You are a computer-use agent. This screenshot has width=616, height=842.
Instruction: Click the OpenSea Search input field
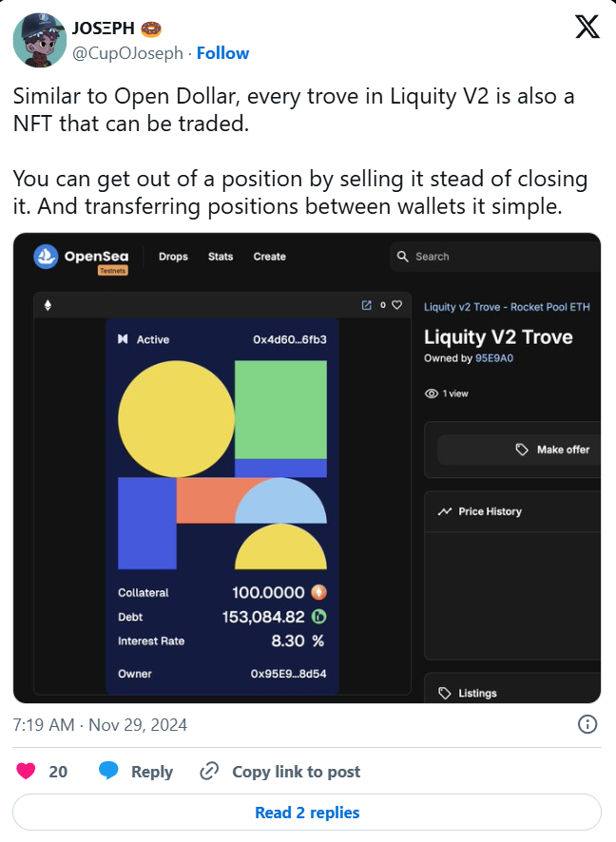[x=495, y=257]
